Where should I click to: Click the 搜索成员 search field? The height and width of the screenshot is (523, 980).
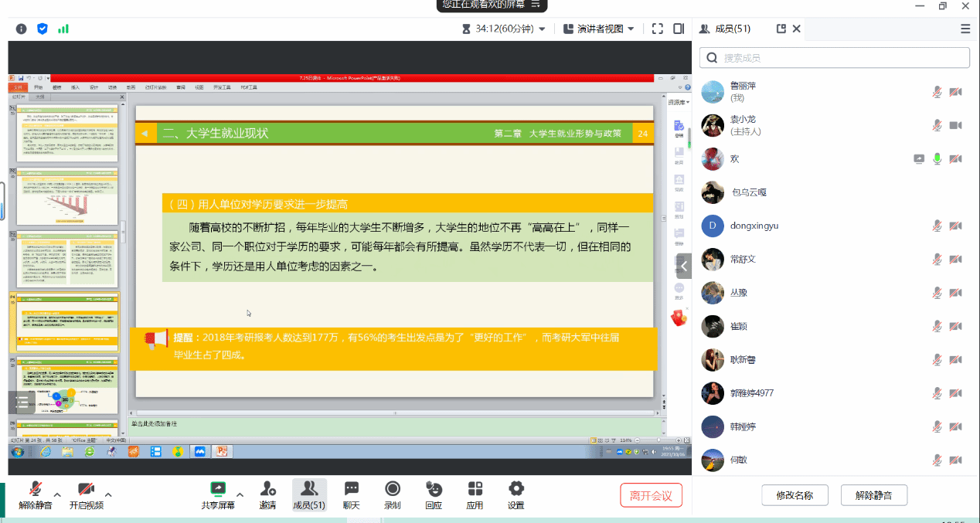835,58
